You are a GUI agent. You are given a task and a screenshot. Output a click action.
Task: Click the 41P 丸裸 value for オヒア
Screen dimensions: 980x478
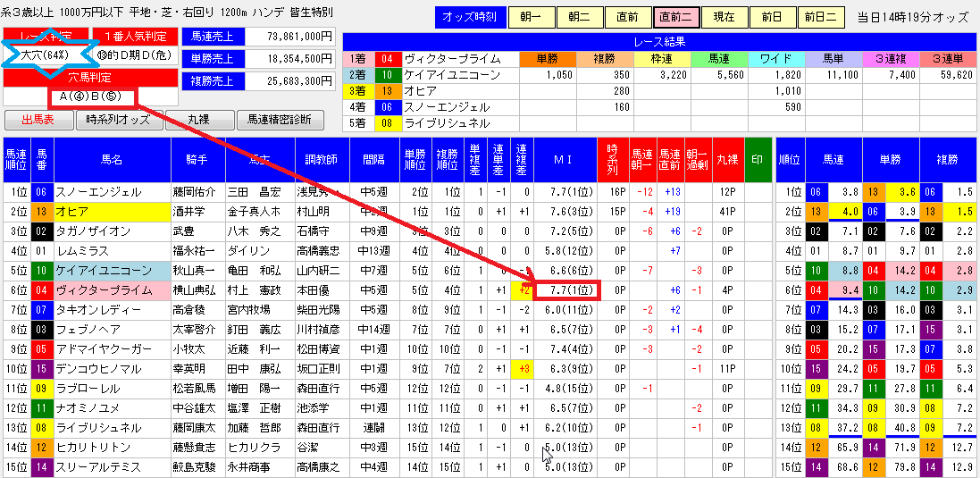[727, 212]
